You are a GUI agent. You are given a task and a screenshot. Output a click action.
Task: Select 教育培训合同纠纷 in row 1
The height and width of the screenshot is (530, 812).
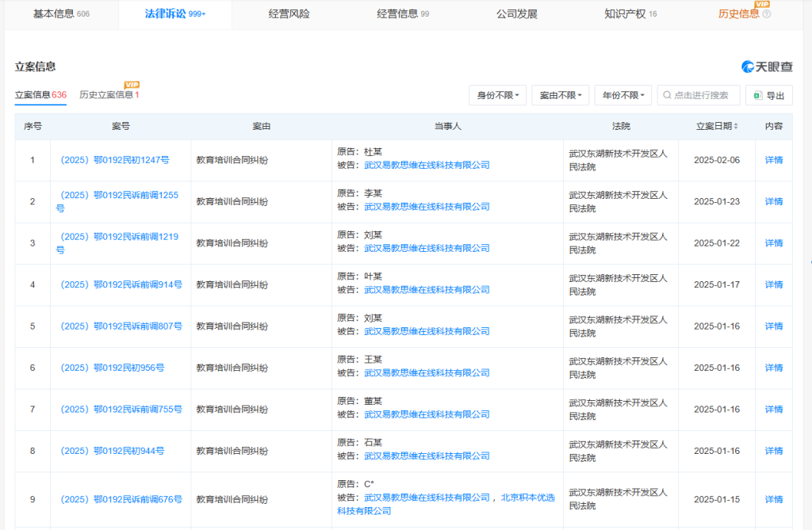click(232, 160)
